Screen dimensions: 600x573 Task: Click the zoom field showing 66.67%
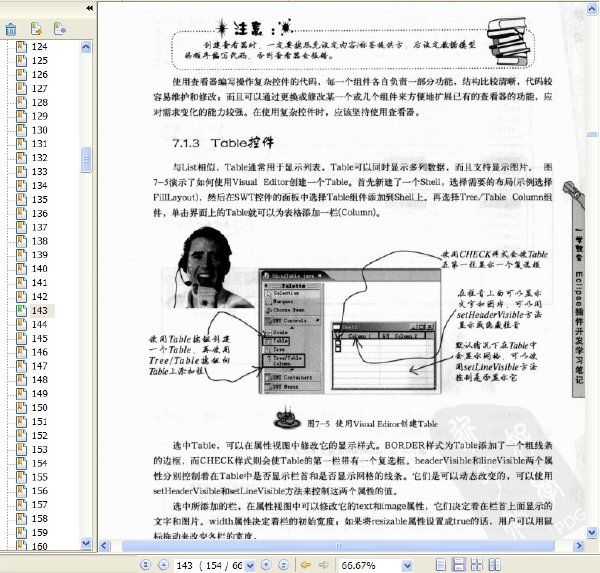tap(370, 565)
